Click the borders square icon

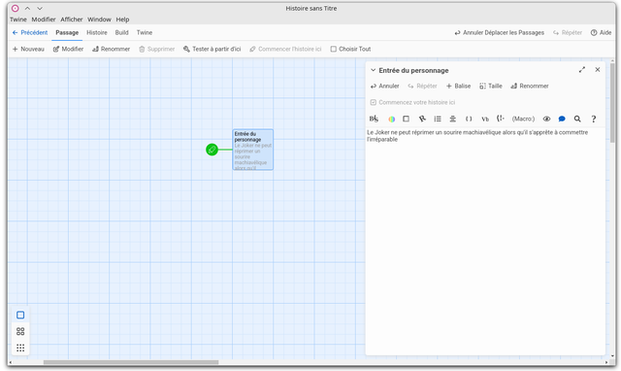click(x=406, y=119)
